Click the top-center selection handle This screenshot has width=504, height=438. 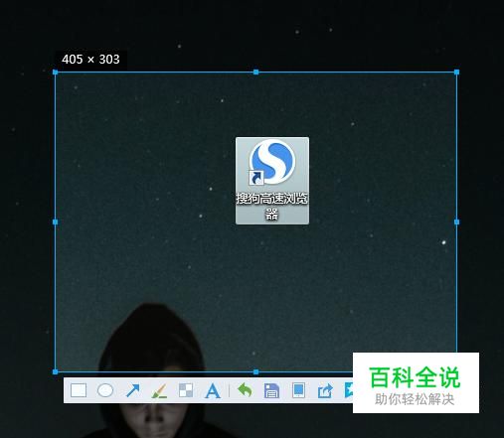point(255,72)
